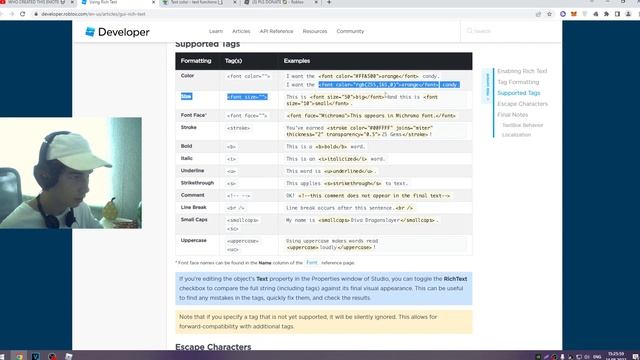Screen dimensions: 640x360
Task: Click the 'Small Caps' row label
Action: 194,220
